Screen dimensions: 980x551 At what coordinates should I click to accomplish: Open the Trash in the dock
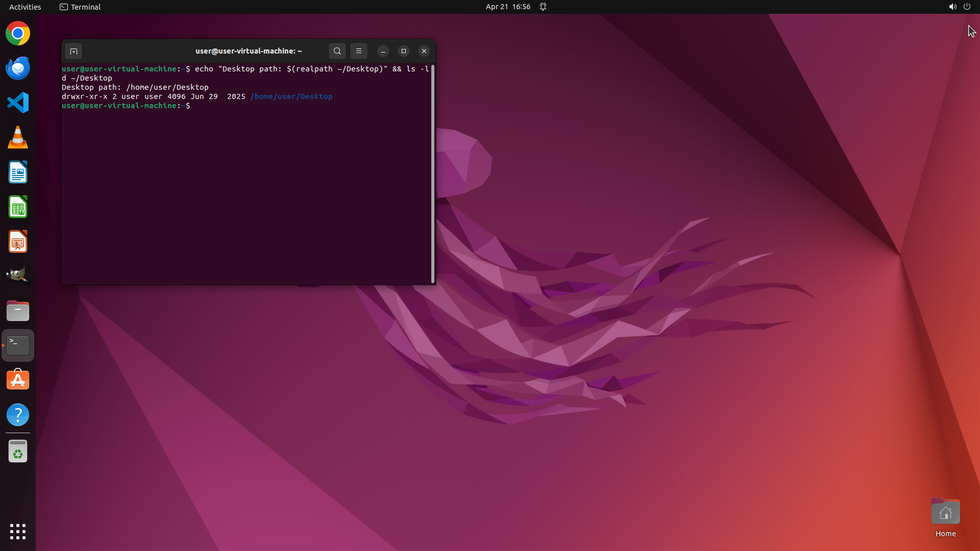click(18, 452)
